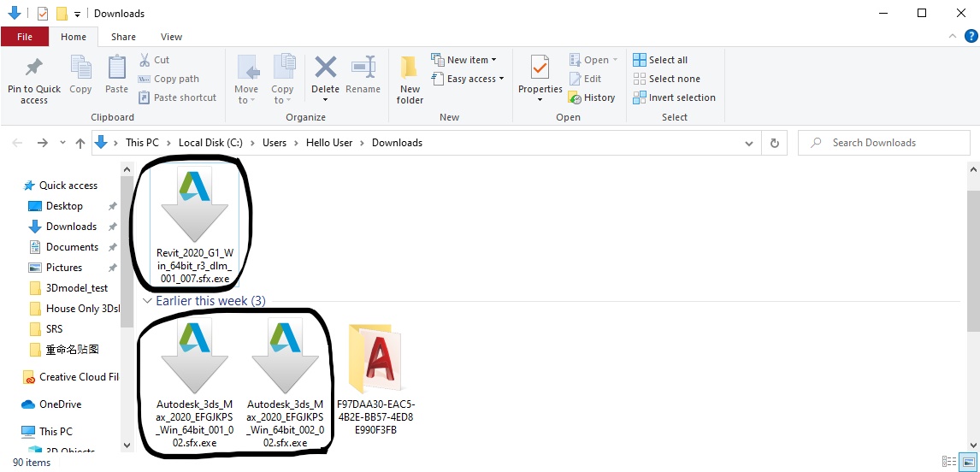Click Select none in the ribbon

[666, 79]
